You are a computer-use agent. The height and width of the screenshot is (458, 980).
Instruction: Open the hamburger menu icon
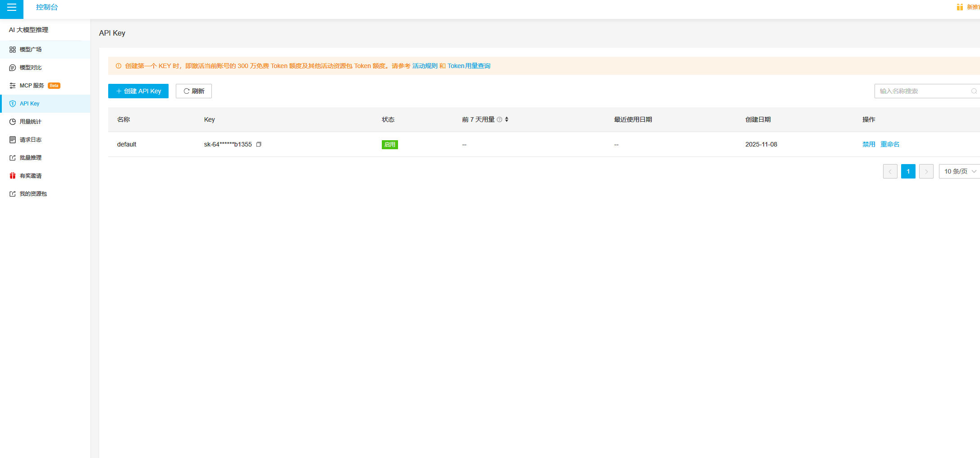[x=12, y=8]
